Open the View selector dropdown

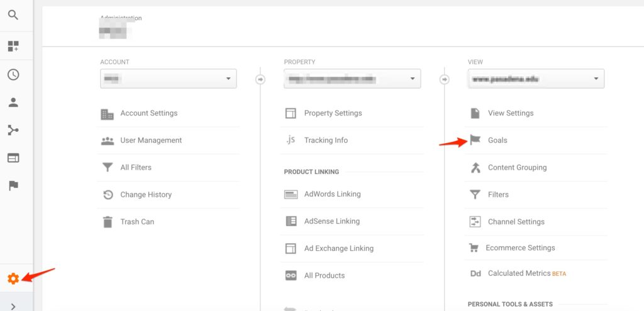point(536,79)
